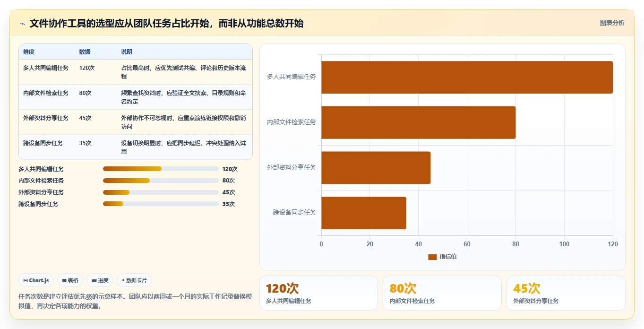Click the 内部文件检索任务 chart bar

418,122
